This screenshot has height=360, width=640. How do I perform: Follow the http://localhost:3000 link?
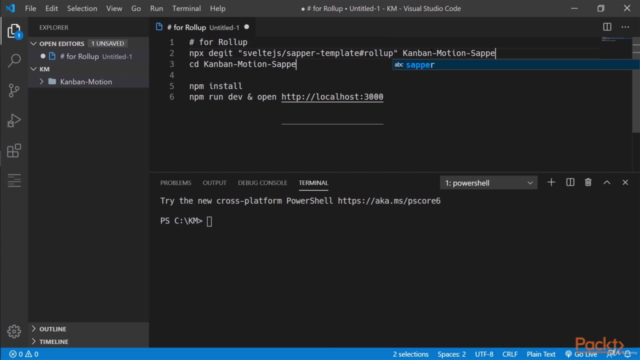[x=332, y=97]
